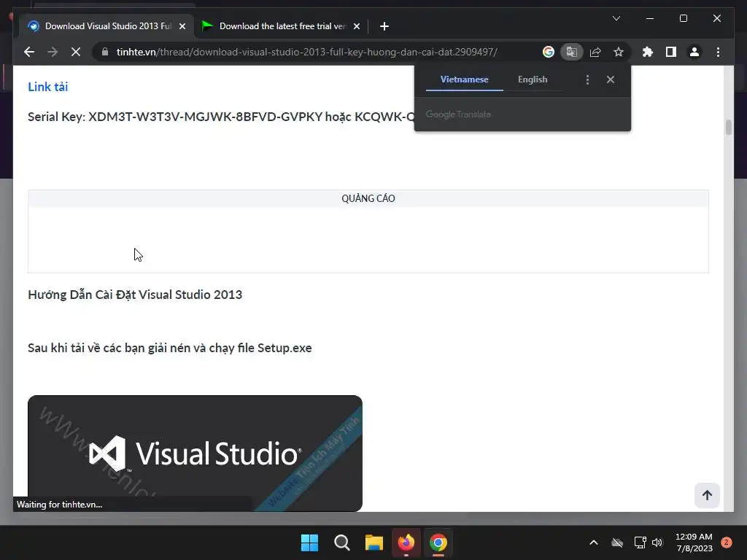Close the Download latest free trial tab

coord(356,26)
